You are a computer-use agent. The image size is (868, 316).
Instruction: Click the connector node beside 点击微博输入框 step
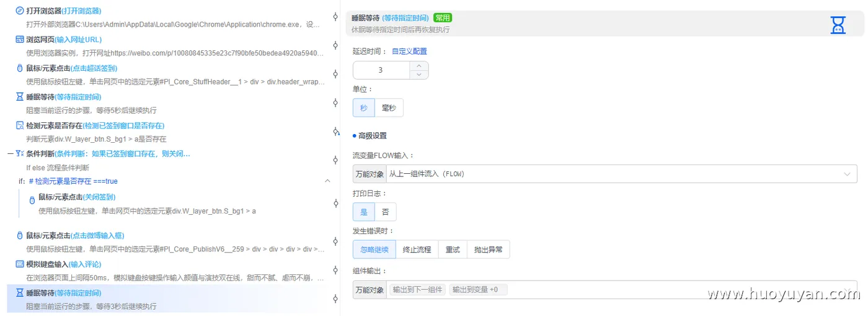(x=335, y=242)
